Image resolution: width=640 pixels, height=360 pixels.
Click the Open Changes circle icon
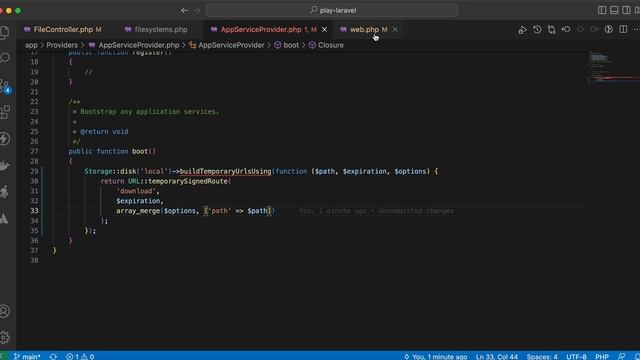point(609,29)
